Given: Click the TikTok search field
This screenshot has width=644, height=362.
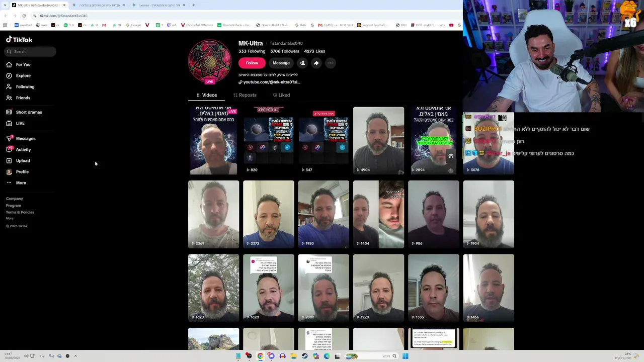Looking at the screenshot, I should click(x=30, y=51).
